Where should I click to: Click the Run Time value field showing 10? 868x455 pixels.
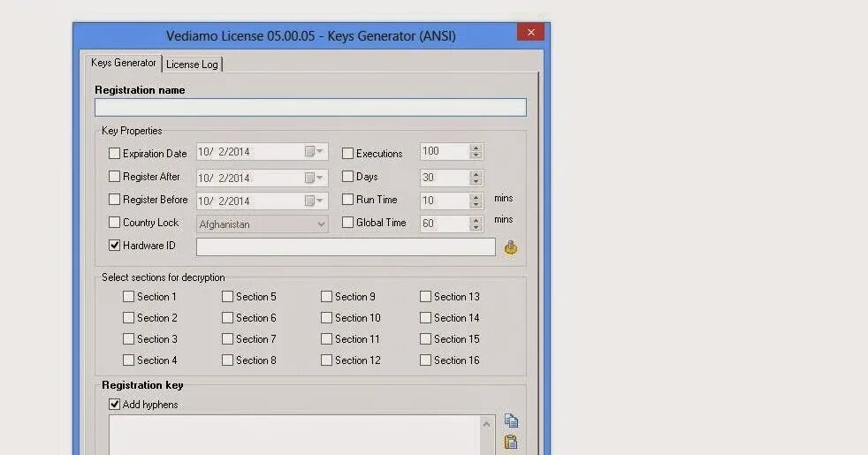coord(445,201)
